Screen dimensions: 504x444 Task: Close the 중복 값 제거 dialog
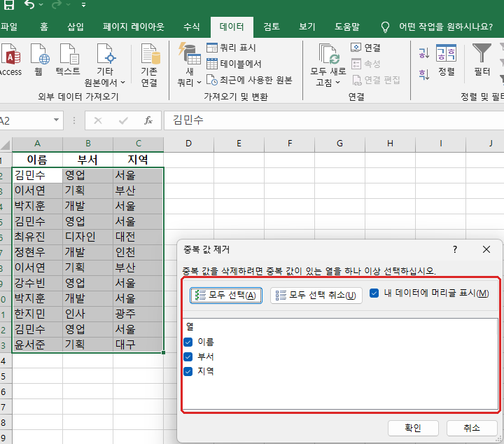pyautogui.click(x=486, y=249)
